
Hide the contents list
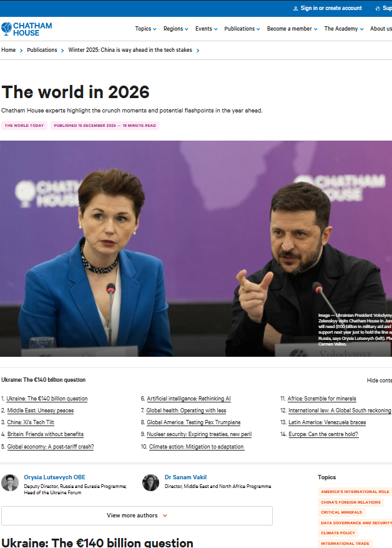[379, 381]
